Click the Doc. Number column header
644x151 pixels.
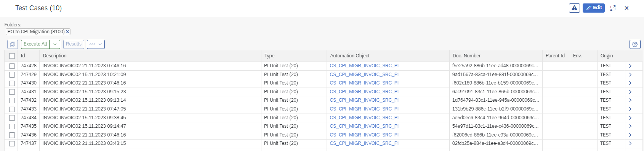click(x=466, y=56)
